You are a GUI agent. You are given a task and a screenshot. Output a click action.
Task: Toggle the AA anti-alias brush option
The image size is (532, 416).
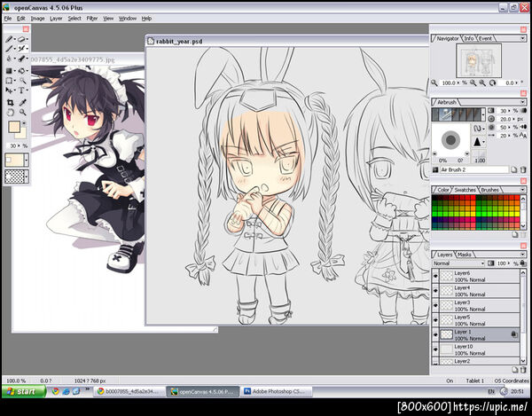523,136
